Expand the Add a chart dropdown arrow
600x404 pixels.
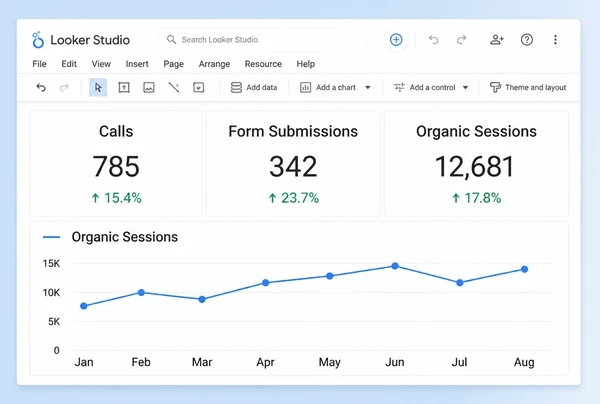coord(368,88)
